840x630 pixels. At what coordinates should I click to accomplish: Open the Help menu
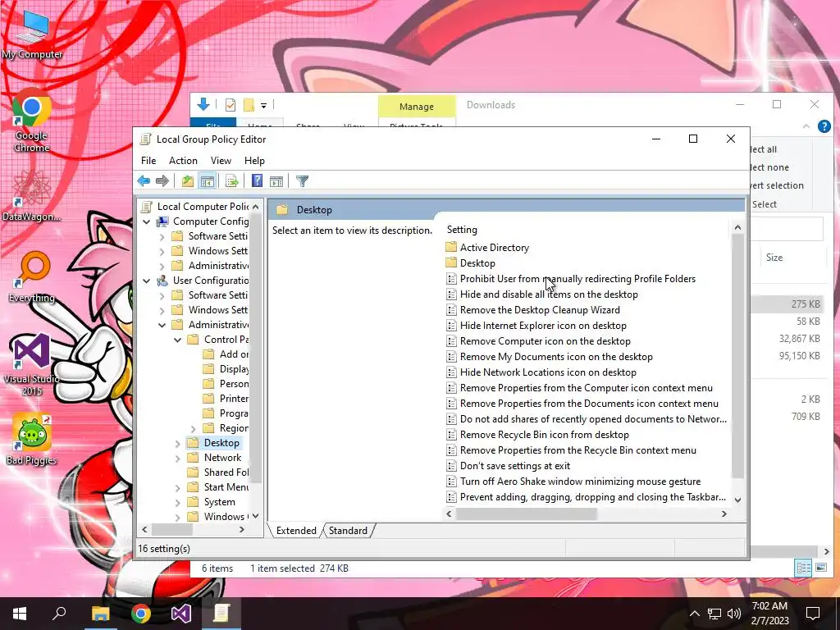(x=254, y=161)
